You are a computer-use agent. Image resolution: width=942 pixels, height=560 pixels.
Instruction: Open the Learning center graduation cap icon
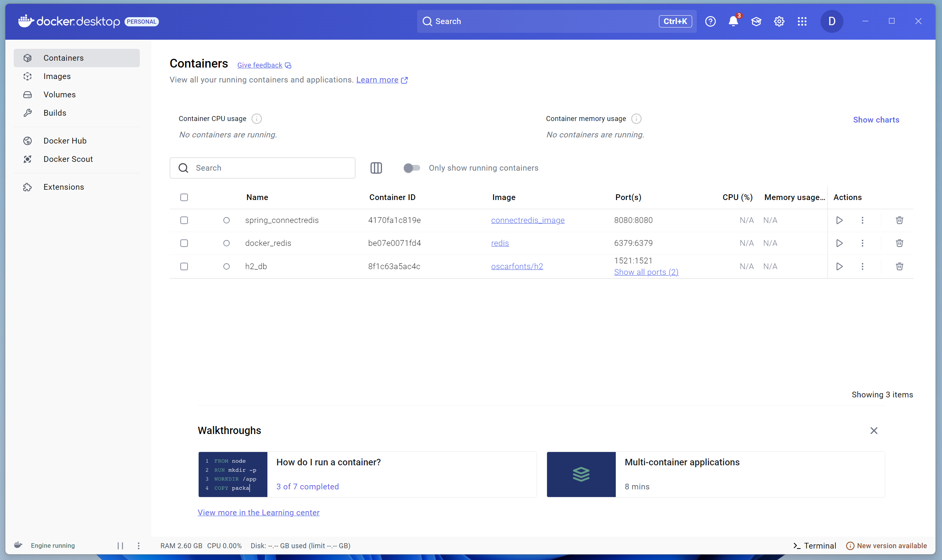coord(756,21)
